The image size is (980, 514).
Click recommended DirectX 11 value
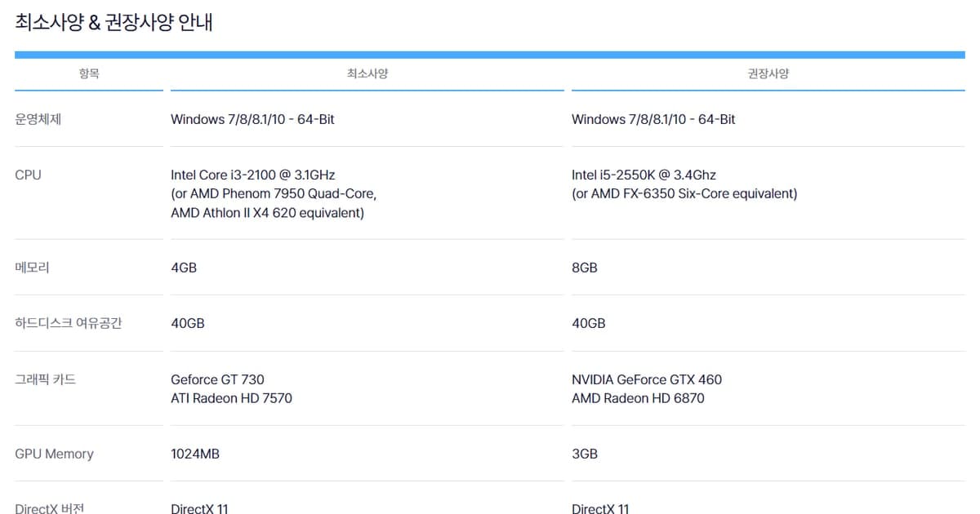[x=600, y=508]
